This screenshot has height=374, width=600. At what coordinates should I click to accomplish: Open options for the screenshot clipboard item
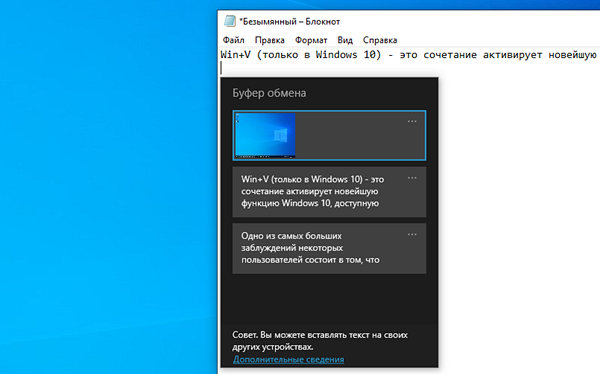click(412, 121)
